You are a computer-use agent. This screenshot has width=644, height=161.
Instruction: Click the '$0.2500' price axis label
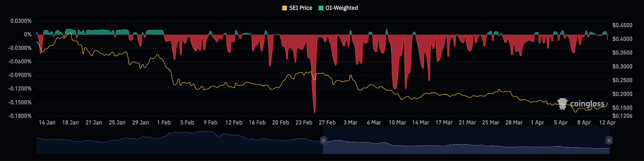click(x=622, y=80)
